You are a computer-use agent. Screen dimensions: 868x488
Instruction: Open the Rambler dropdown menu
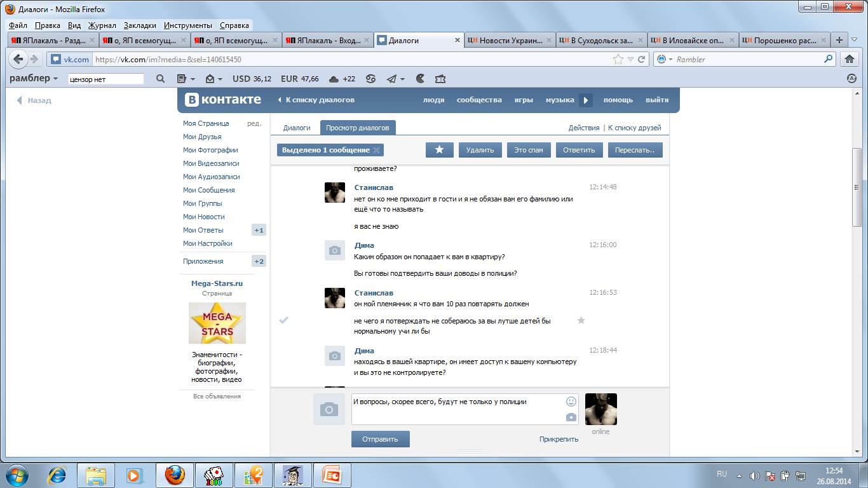34,79
